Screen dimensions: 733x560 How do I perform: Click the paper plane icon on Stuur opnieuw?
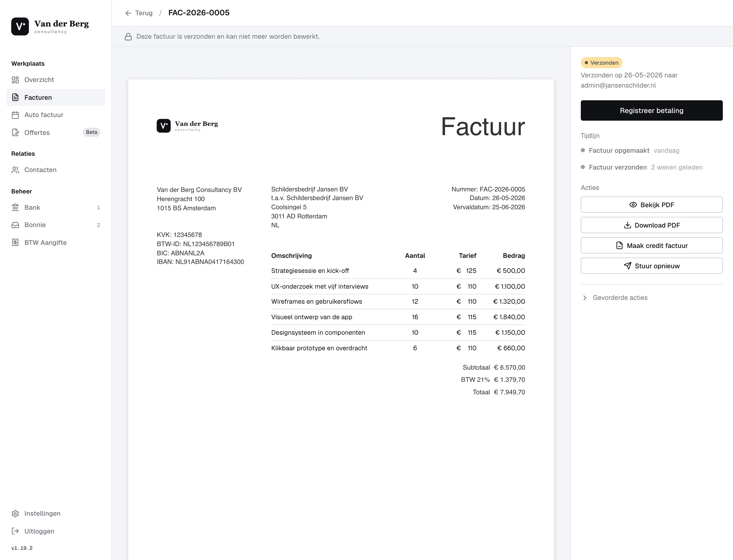click(627, 266)
